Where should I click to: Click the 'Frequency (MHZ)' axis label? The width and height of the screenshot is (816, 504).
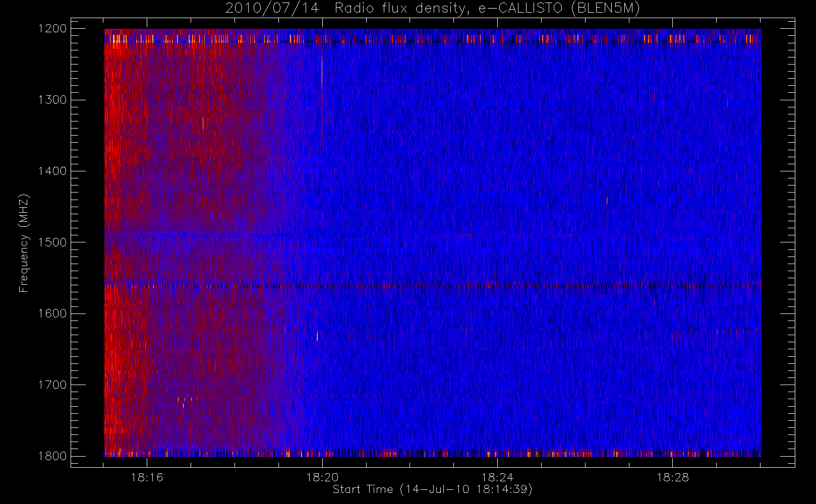(x=23, y=243)
